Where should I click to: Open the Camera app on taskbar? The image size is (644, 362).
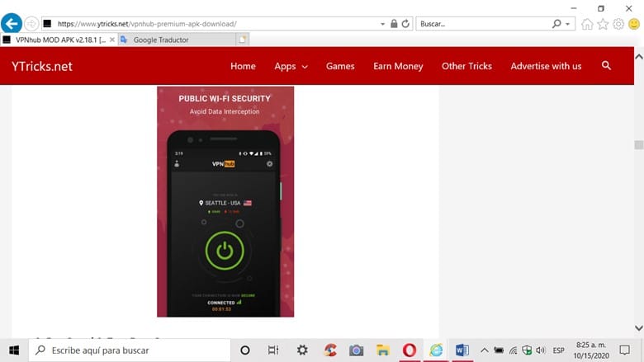356,350
